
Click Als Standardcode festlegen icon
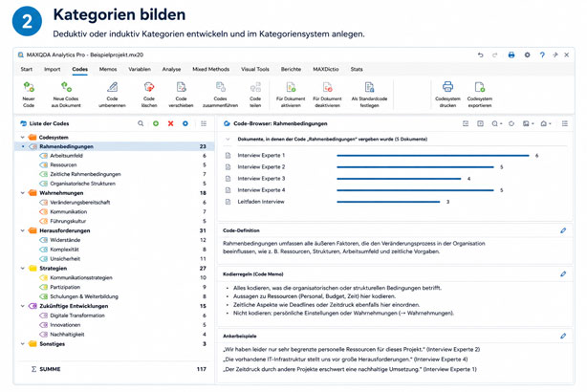pyautogui.click(x=369, y=87)
